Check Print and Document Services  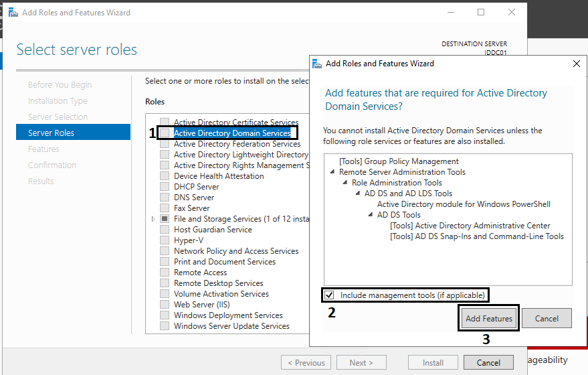(x=165, y=262)
